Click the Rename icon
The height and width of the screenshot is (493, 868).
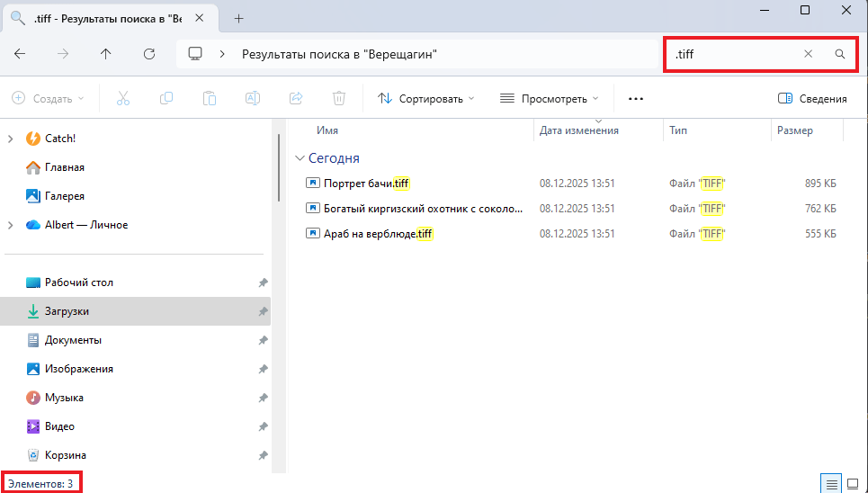253,99
